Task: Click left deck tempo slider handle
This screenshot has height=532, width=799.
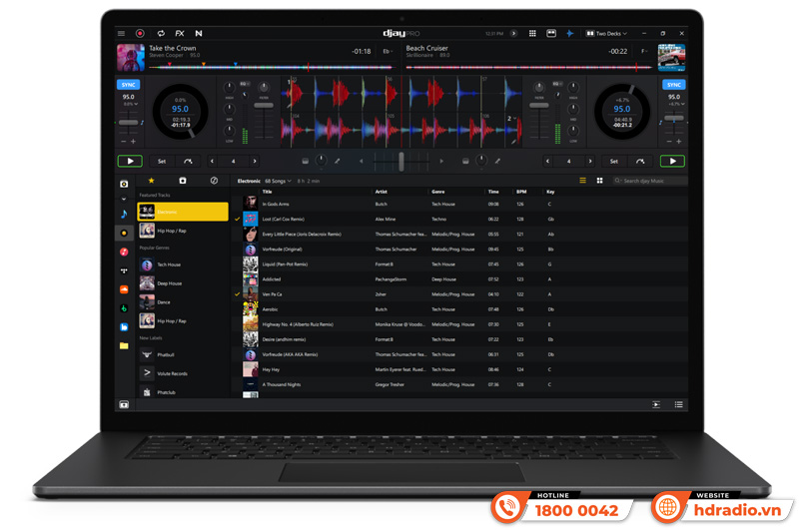Action: 129,123
